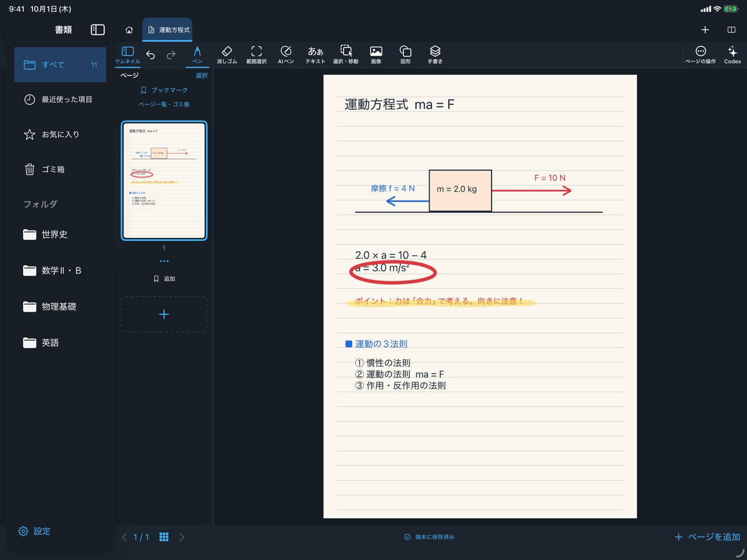Pick the 選択・移動 select and move tool
This screenshot has width=747, height=560.
pos(346,54)
